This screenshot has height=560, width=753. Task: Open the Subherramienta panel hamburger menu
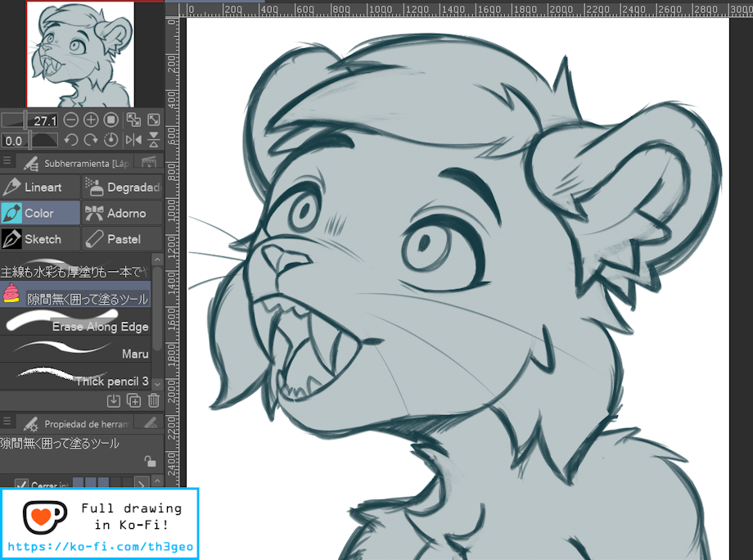pos(7,161)
